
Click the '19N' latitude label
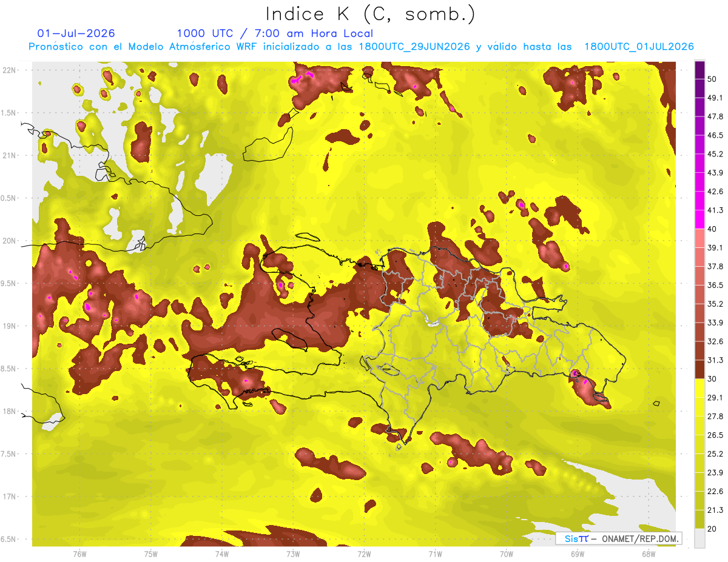[9, 326]
